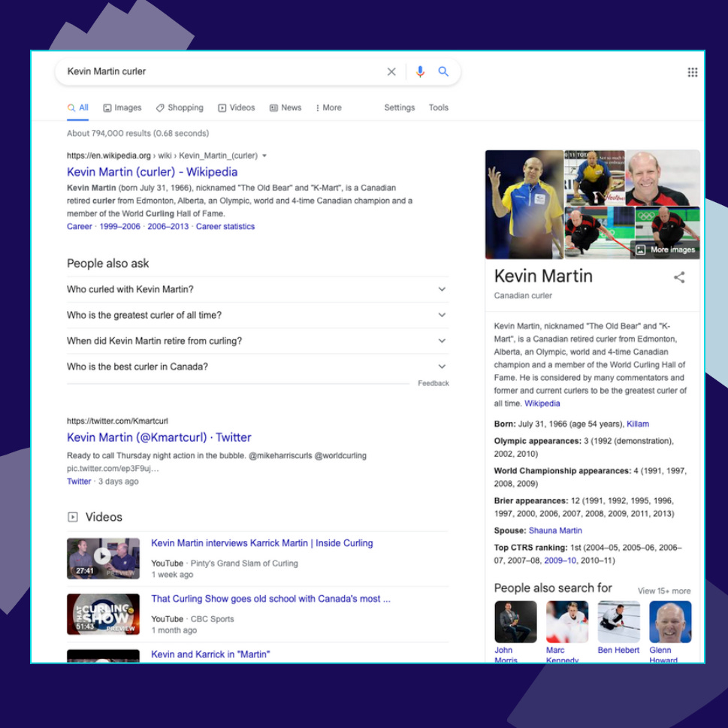Click 'About 794,000 results (0.68 seconds)' text
Image resolution: width=728 pixels, height=728 pixels.
[138, 133]
